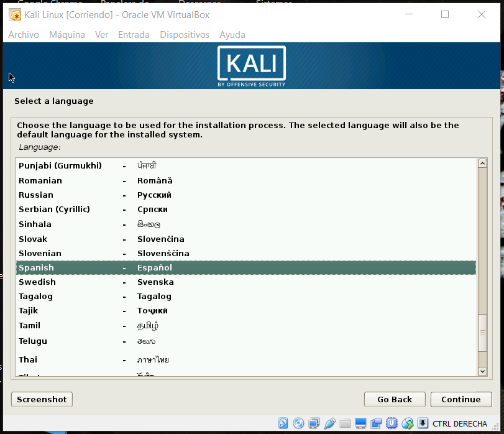Click the CPU virtualization chip icon
This screenshot has width=504, height=434.
(x=392, y=423)
